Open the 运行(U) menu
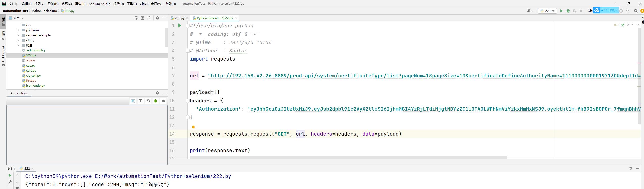This screenshot has width=644, height=189. coord(119,4)
